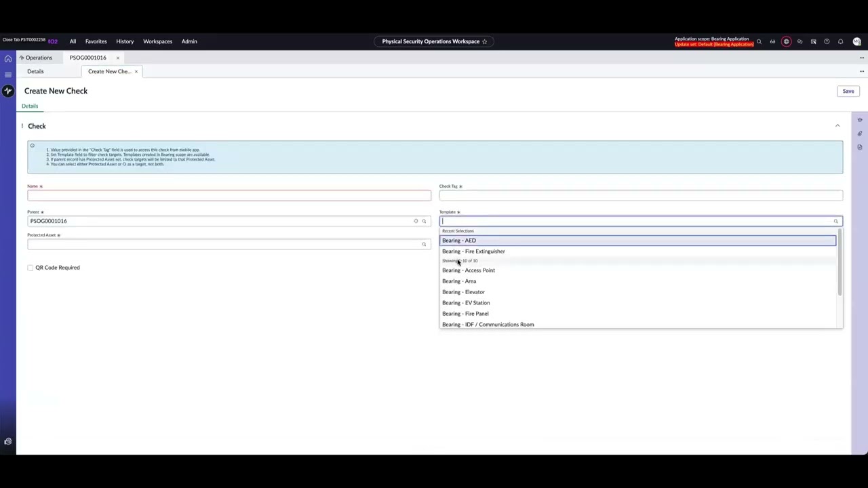Close the Create New Check tab
The width and height of the screenshot is (868, 488).
136,71
